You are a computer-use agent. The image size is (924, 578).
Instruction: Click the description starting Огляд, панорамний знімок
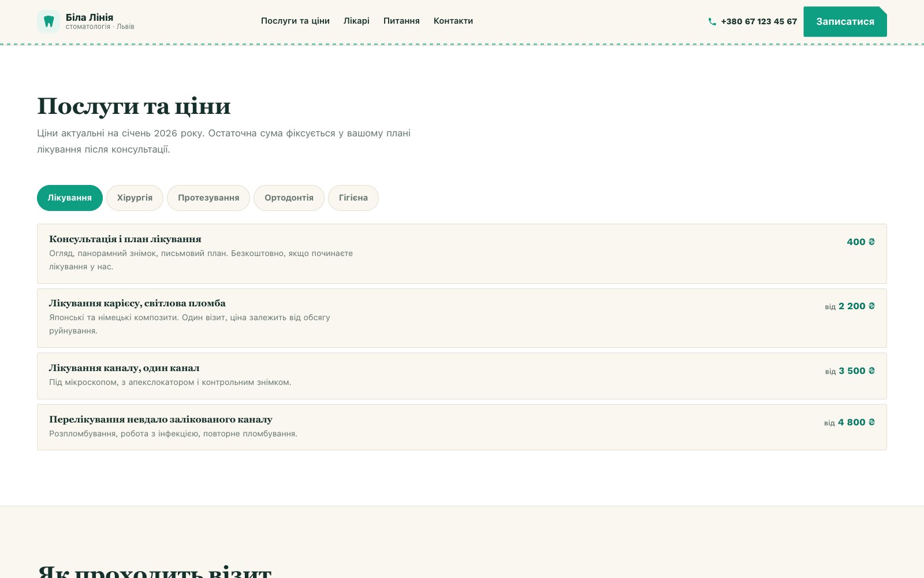click(x=201, y=260)
